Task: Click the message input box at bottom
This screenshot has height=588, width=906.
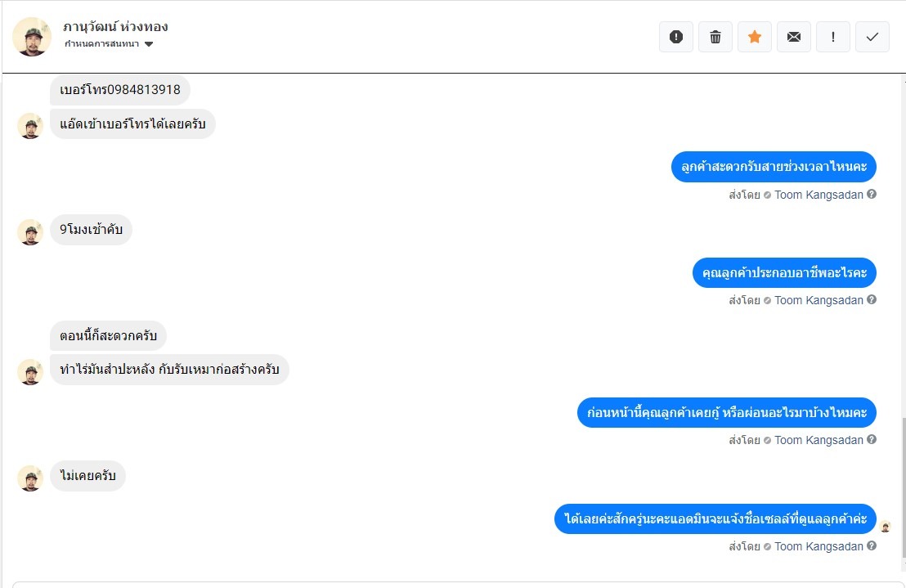Action: click(x=450, y=584)
